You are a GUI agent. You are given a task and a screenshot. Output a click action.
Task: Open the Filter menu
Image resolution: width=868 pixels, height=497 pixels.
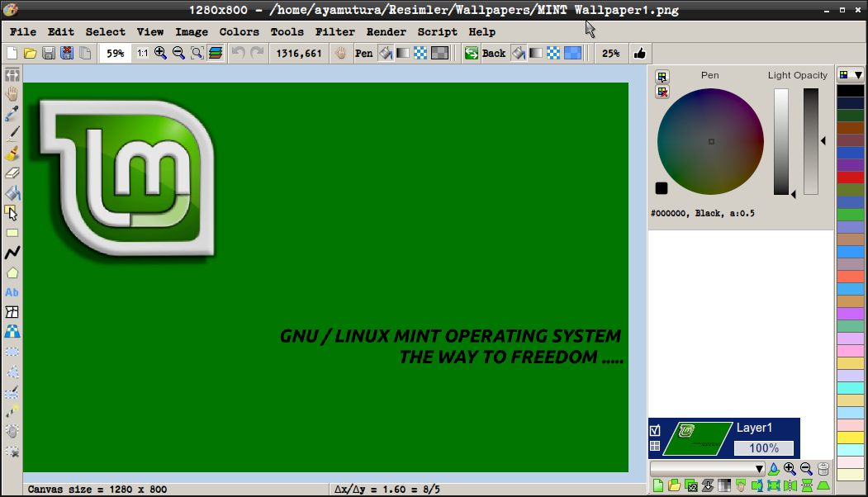tap(335, 31)
